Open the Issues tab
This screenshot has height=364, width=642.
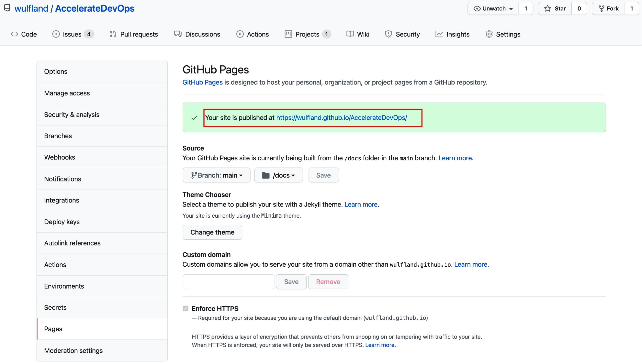coord(73,34)
